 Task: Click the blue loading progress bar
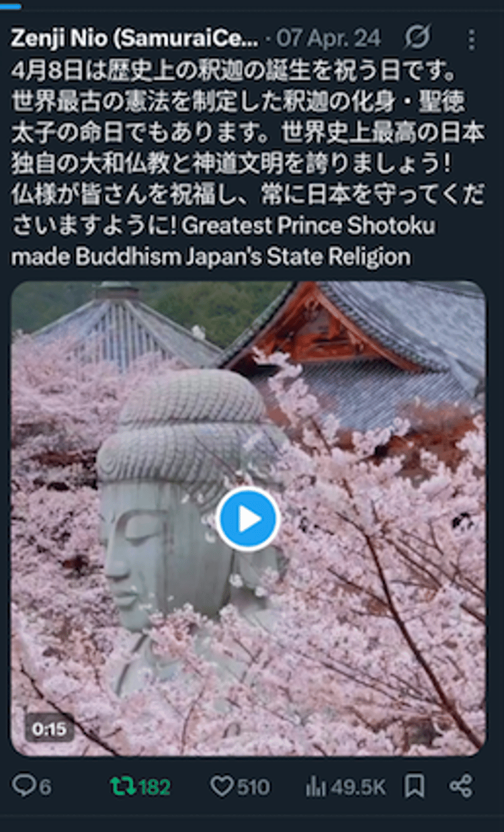tap(11, 6)
